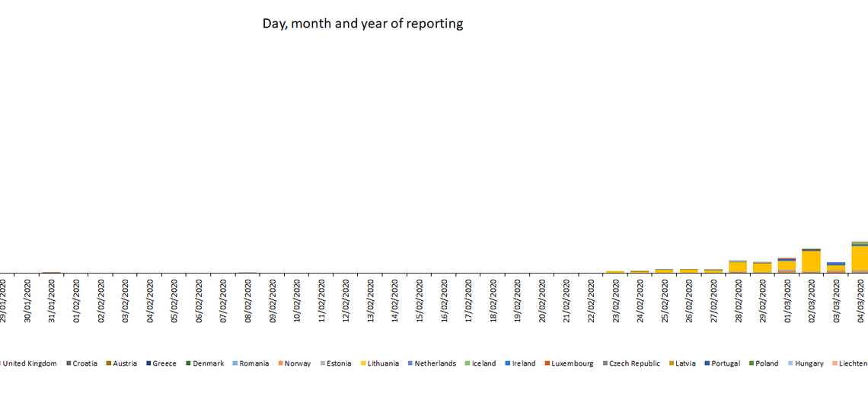Click the axis label 10/02/2020

pyautogui.click(x=297, y=301)
